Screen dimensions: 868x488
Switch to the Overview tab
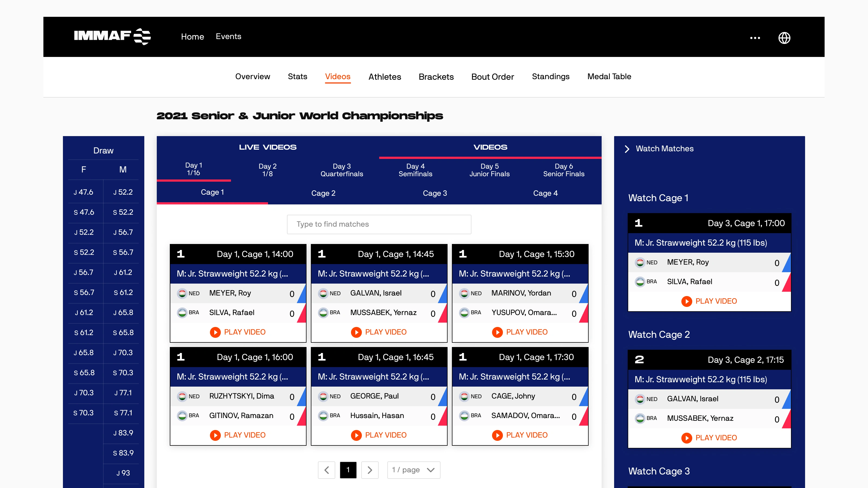click(x=252, y=76)
